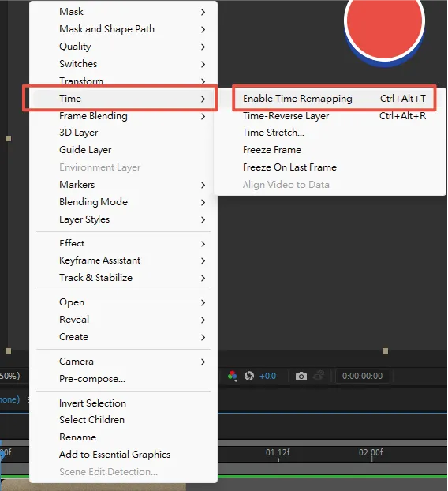Image resolution: width=448 pixels, height=491 pixels.
Task: Choose Invert Selection
Action: click(x=123, y=403)
